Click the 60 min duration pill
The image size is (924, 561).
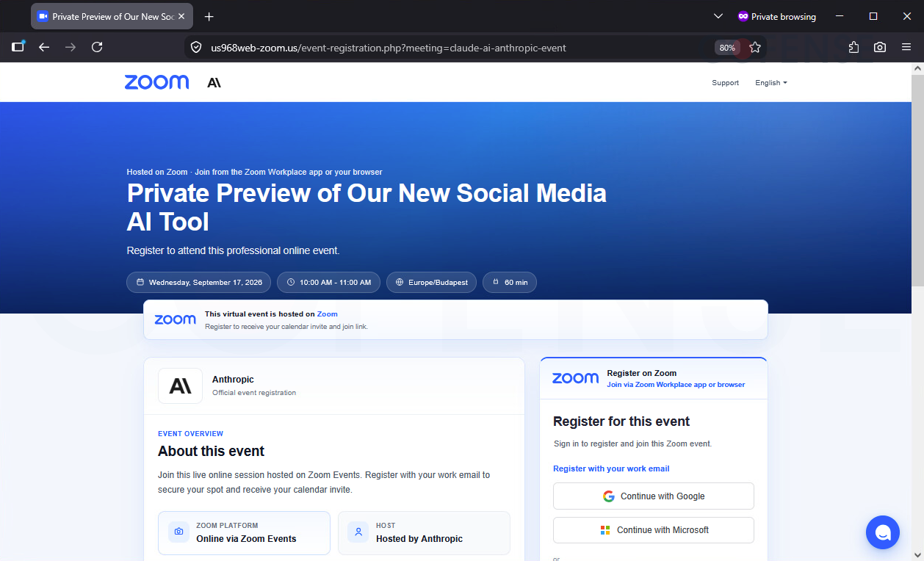pyautogui.click(x=510, y=283)
